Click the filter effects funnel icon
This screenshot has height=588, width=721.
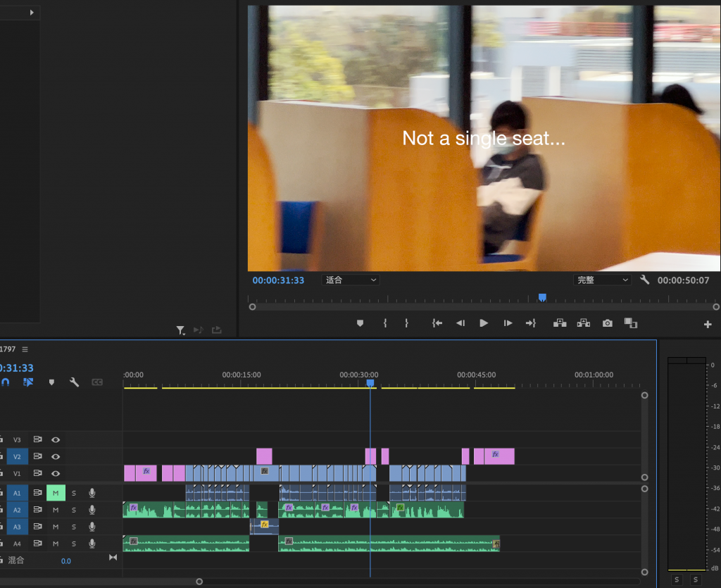pos(180,330)
